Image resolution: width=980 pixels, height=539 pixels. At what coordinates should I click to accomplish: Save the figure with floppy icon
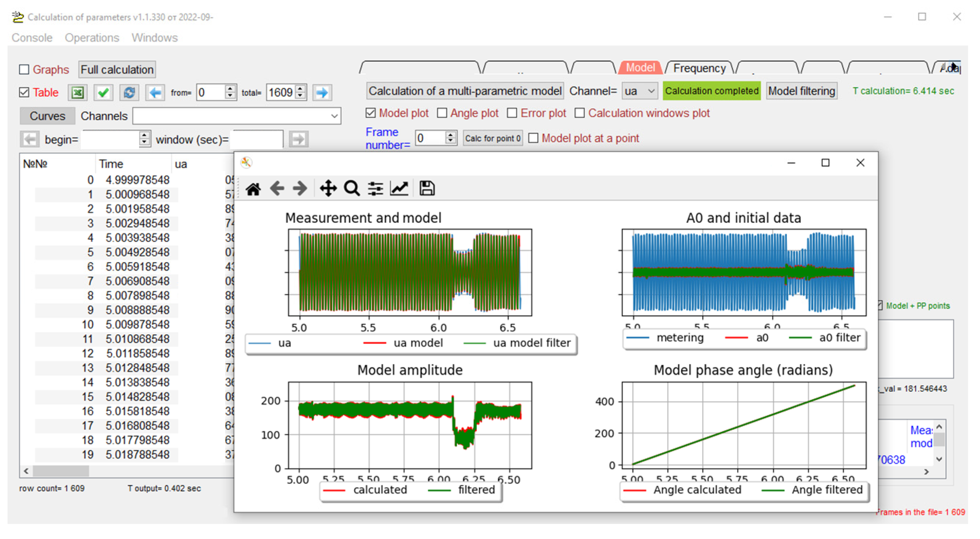427,188
